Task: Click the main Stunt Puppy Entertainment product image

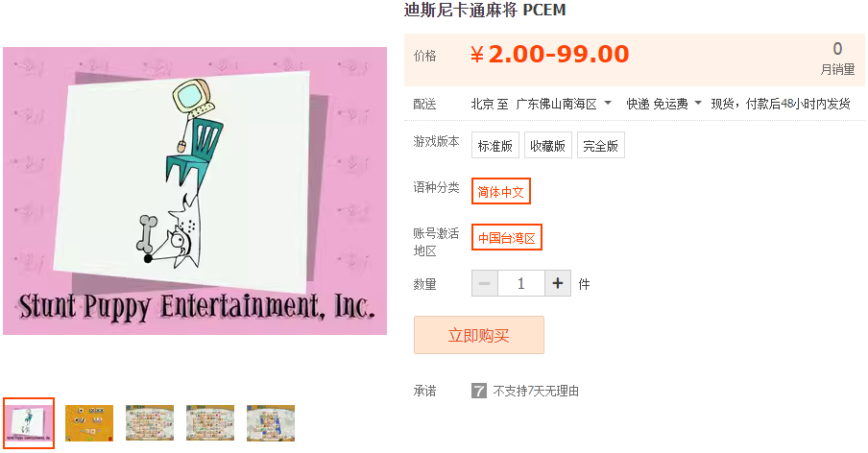Action: [x=195, y=191]
